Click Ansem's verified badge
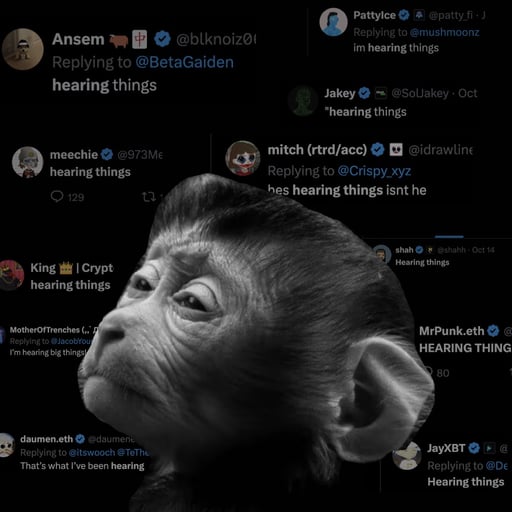The image size is (512, 512). click(x=162, y=39)
